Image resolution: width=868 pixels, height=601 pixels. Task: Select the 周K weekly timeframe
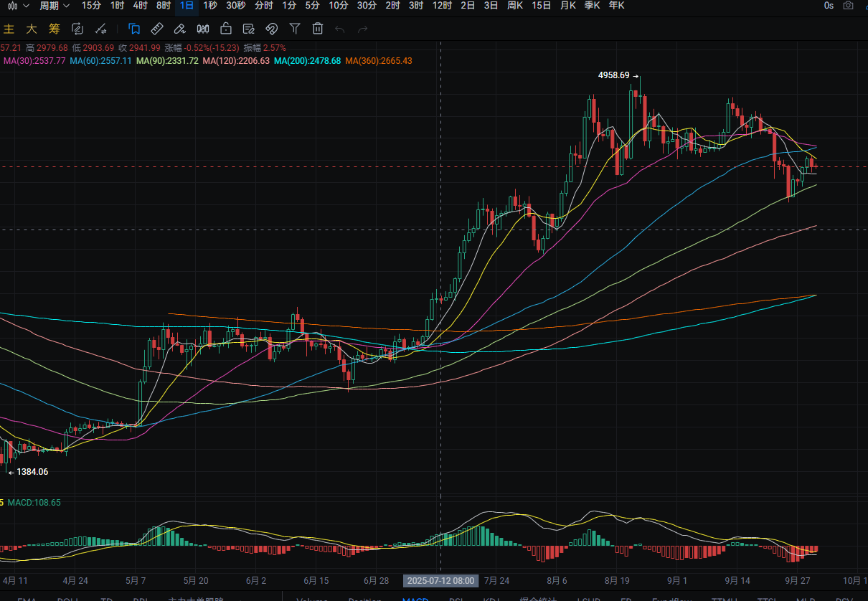(x=514, y=6)
